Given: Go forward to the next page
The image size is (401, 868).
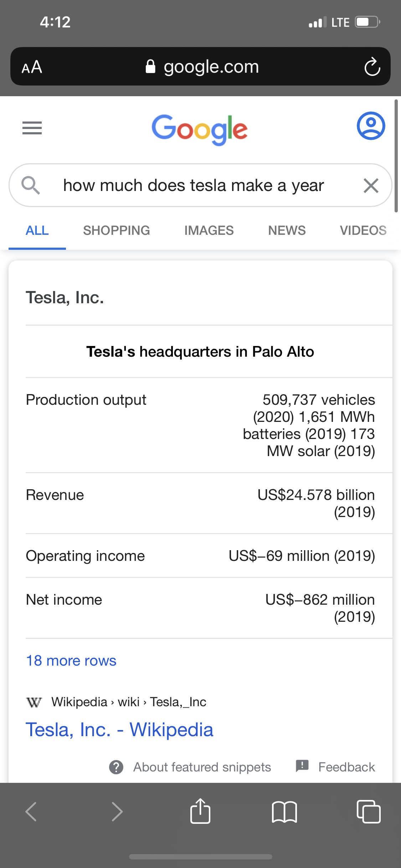Looking at the screenshot, I should click(x=117, y=812).
